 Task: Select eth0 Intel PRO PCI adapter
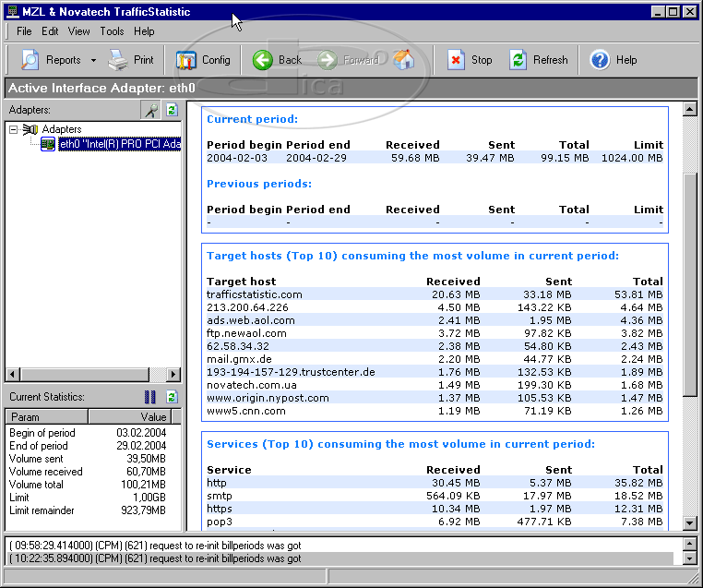(118, 144)
